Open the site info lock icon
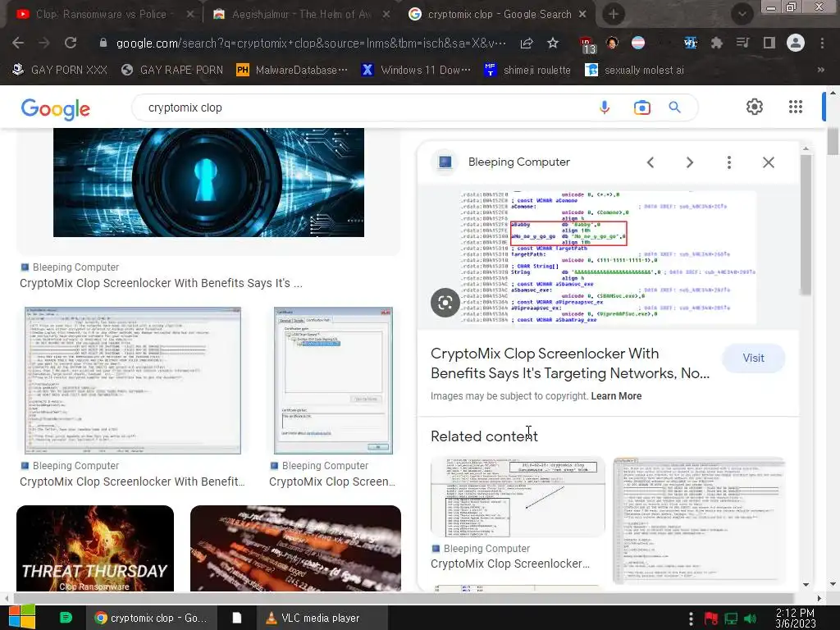This screenshot has width=840, height=630. (103, 43)
